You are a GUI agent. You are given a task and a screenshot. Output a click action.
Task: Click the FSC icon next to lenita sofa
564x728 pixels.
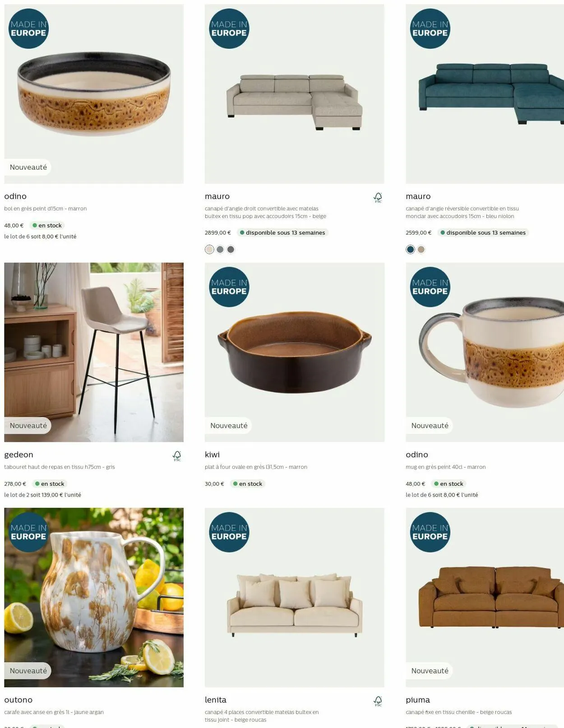378,701
